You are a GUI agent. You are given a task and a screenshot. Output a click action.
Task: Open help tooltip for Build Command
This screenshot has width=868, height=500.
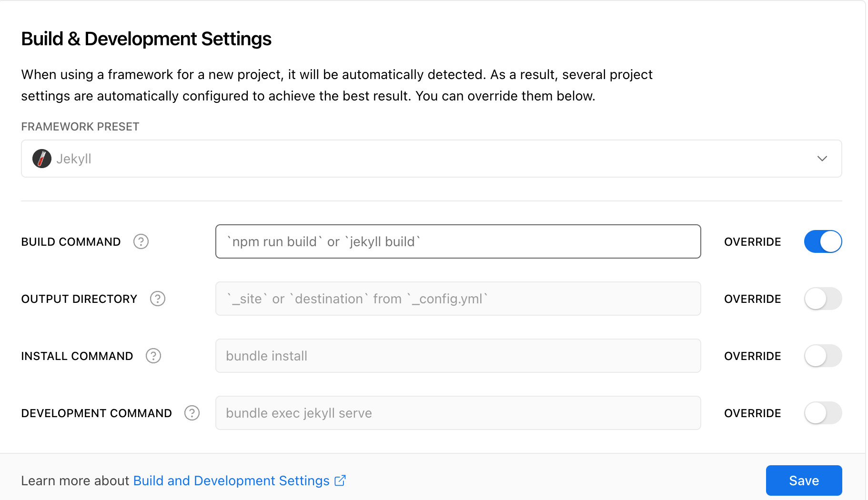[141, 242]
